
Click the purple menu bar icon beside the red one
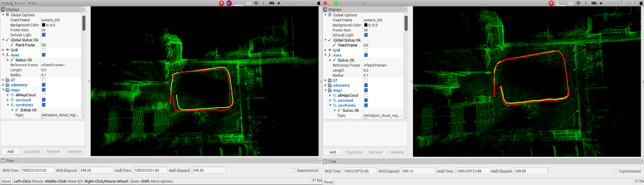click(x=229, y=3)
